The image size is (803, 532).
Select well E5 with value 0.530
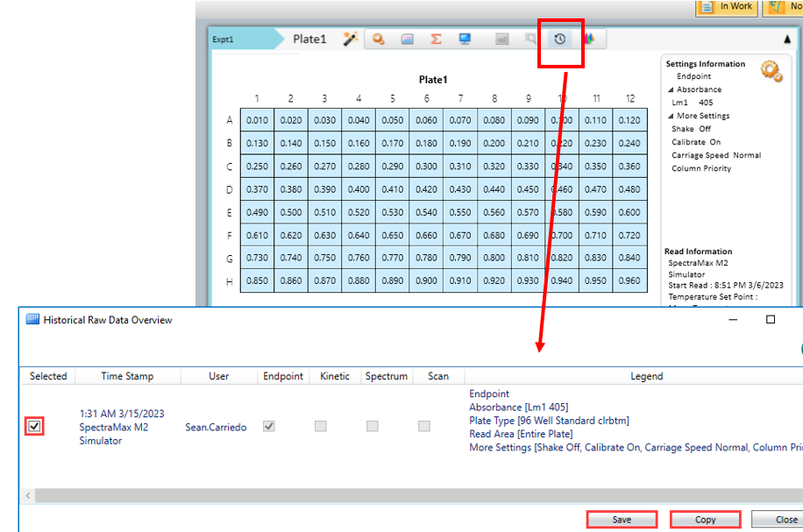pyautogui.click(x=392, y=212)
